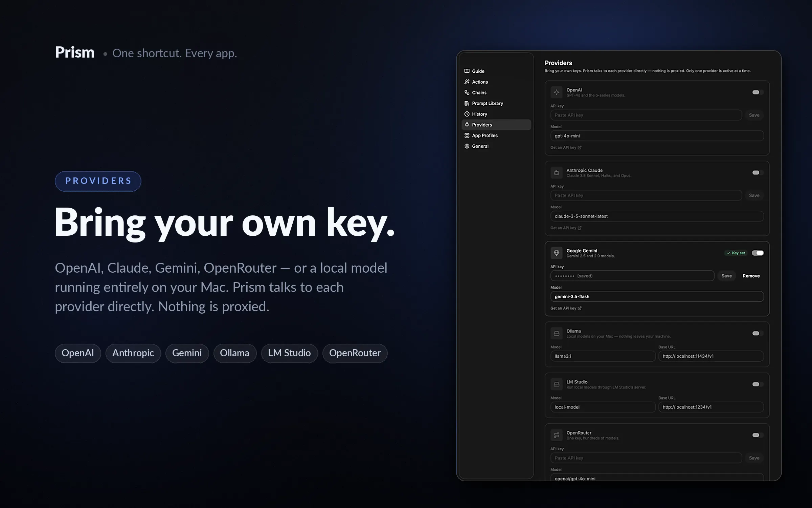
Task: Click the LM Studio chip
Action: coord(289,353)
